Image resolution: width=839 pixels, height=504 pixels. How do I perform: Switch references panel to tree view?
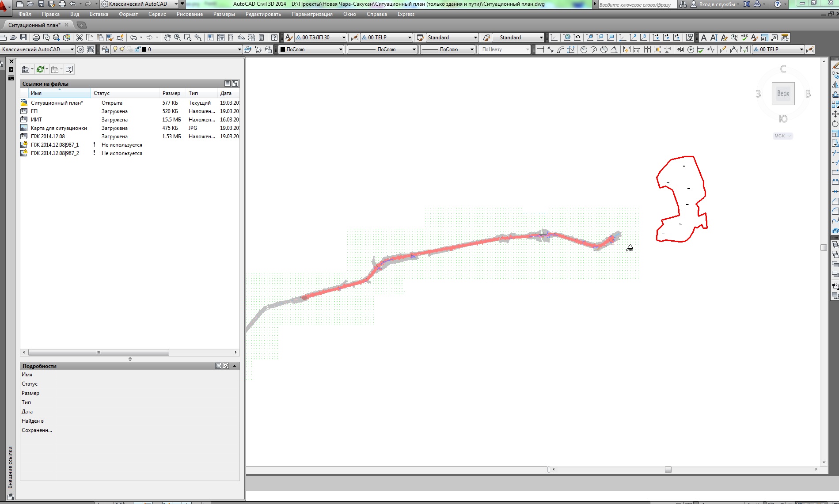(x=235, y=83)
